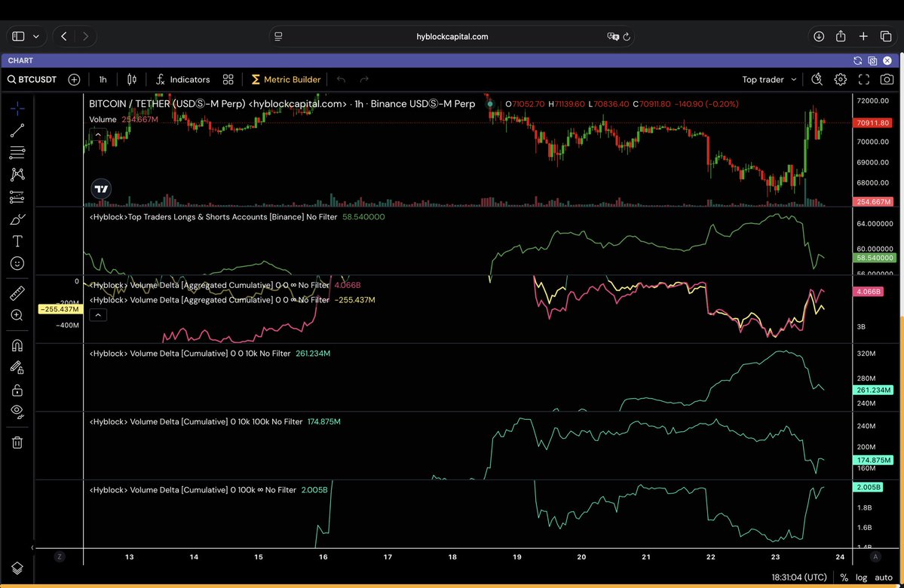Click the 70911.80 current price label
This screenshot has height=588, width=904.
[x=873, y=123]
